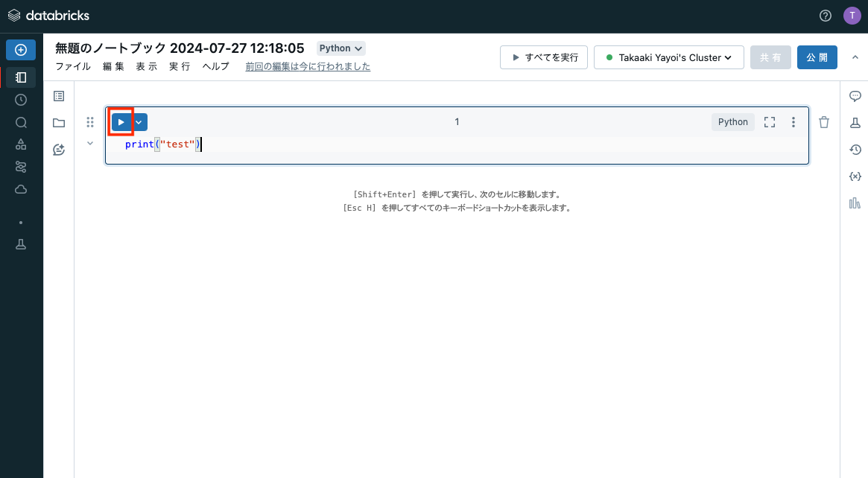Screen dimensions: 868x478
Task: Open the help question mark icon
Action: coord(825,15)
